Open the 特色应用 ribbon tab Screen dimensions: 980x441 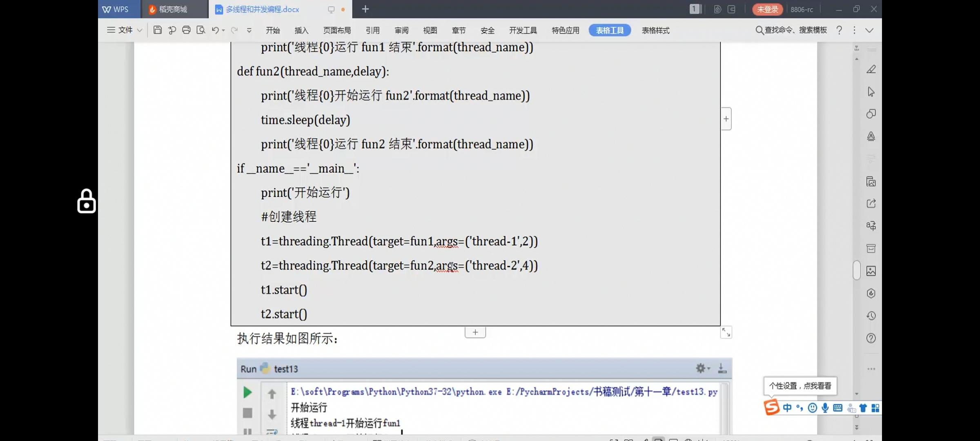(x=566, y=30)
